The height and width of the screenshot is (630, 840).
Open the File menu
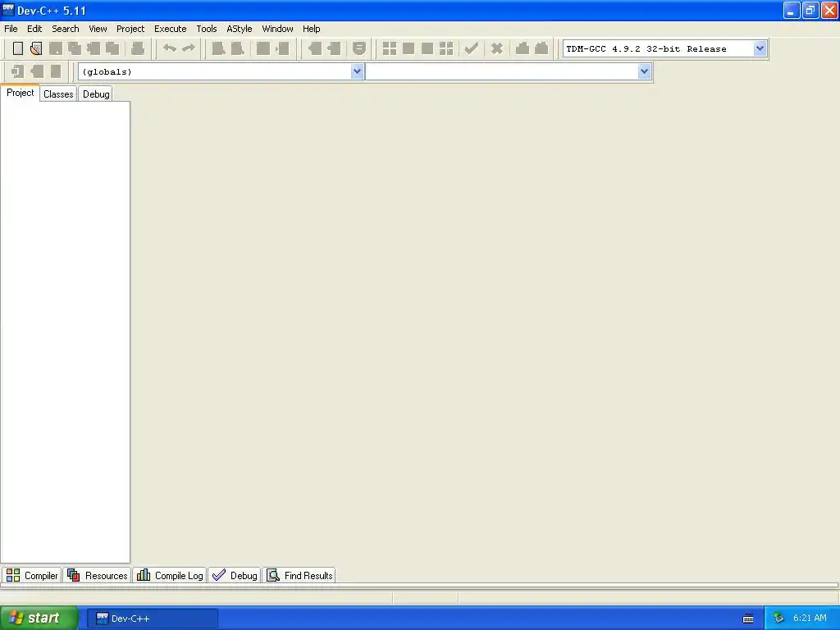(x=11, y=29)
